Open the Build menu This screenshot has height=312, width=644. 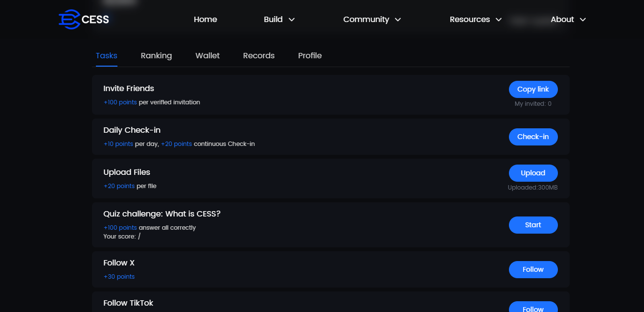click(x=273, y=20)
